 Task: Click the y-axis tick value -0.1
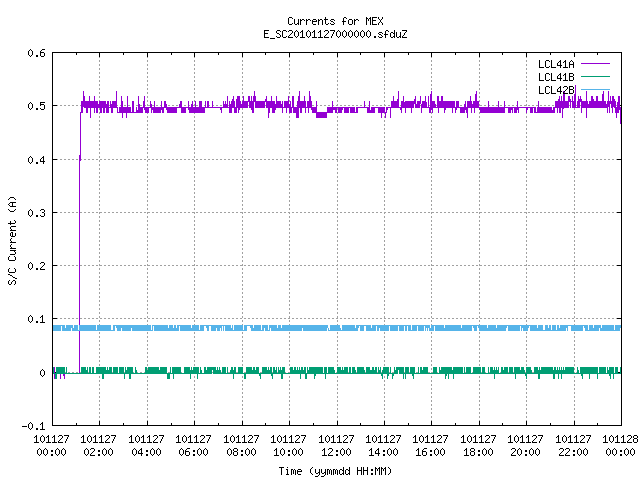pyautogui.click(x=33, y=426)
